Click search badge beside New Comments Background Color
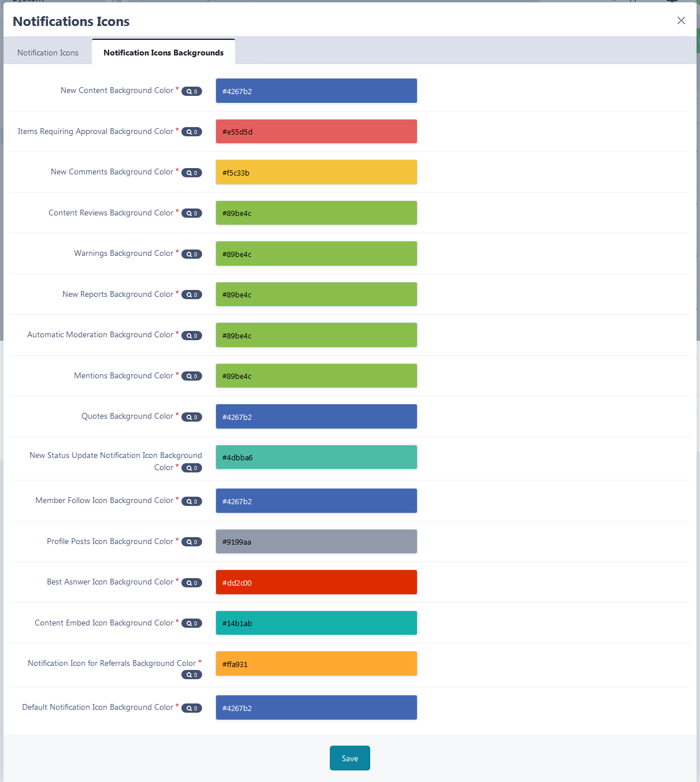Image resolution: width=700 pixels, height=782 pixels. pyautogui.click(x=192, y=173)
